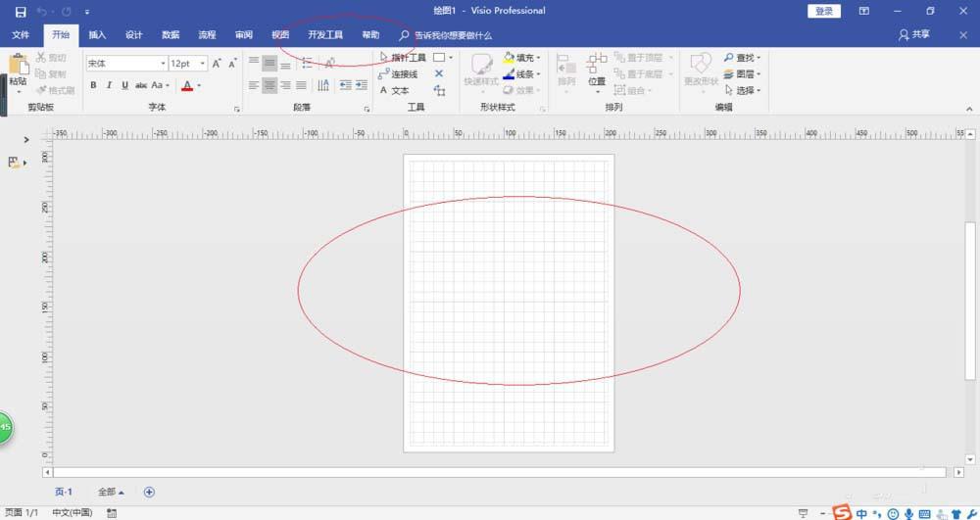Image resolution: width=980 pixels, height=520 pixels.
Task: Switch to the 开发工具 developer tab
Action: tap(325, 35)
